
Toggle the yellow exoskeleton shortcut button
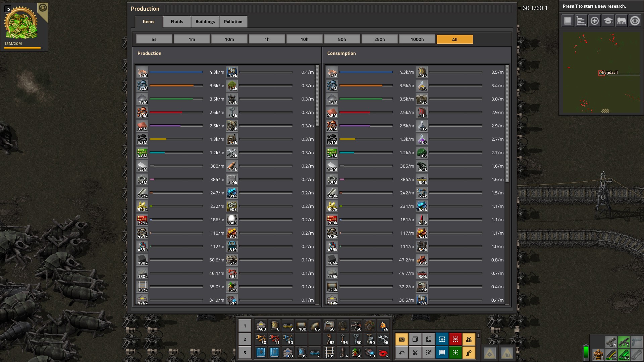click(469, 353)
